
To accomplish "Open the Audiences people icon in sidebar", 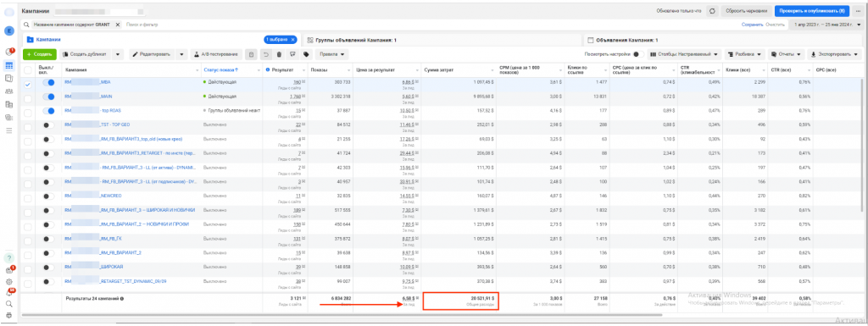I will pos(8,91).
